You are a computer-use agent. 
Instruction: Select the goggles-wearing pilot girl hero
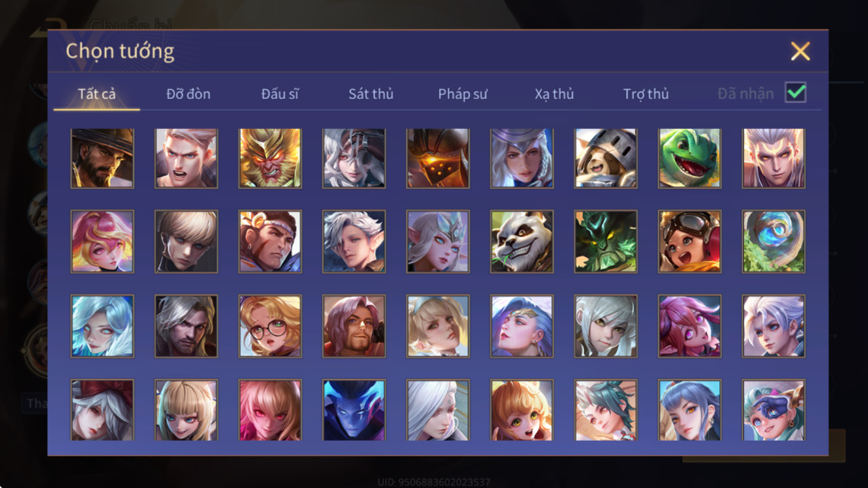[x=689, y=242]
